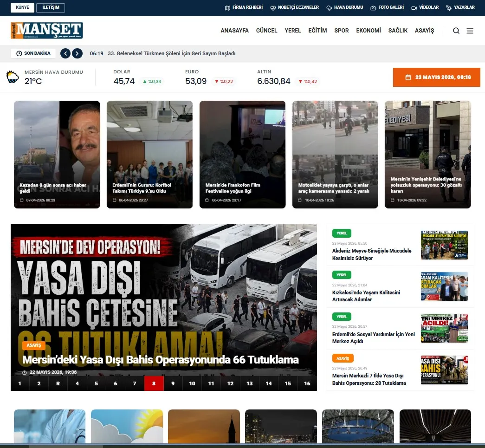485x448 pixels.
Task: Click Yerel tag above Akdeniz article
Action: [342, 233]
